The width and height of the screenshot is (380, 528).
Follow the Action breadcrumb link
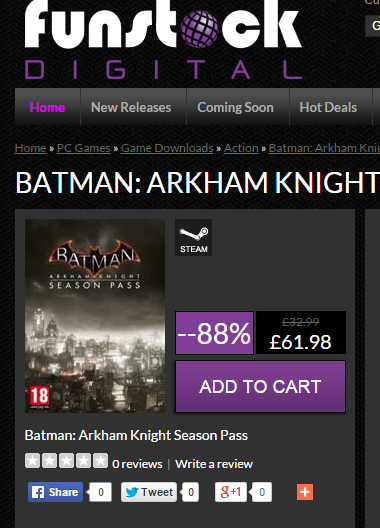pos(241,148)
